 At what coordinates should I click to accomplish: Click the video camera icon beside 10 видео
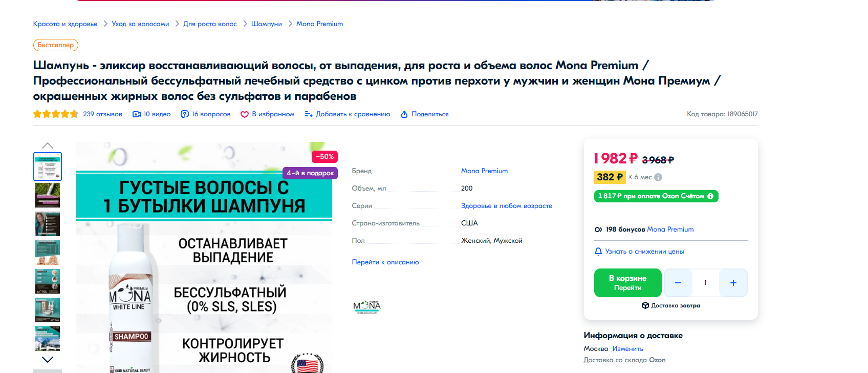137,114
